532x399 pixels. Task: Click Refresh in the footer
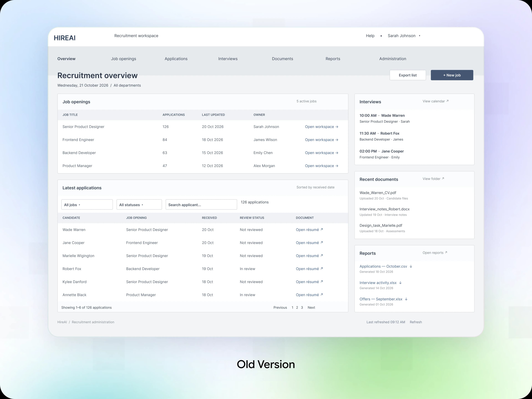coord(416,322)
